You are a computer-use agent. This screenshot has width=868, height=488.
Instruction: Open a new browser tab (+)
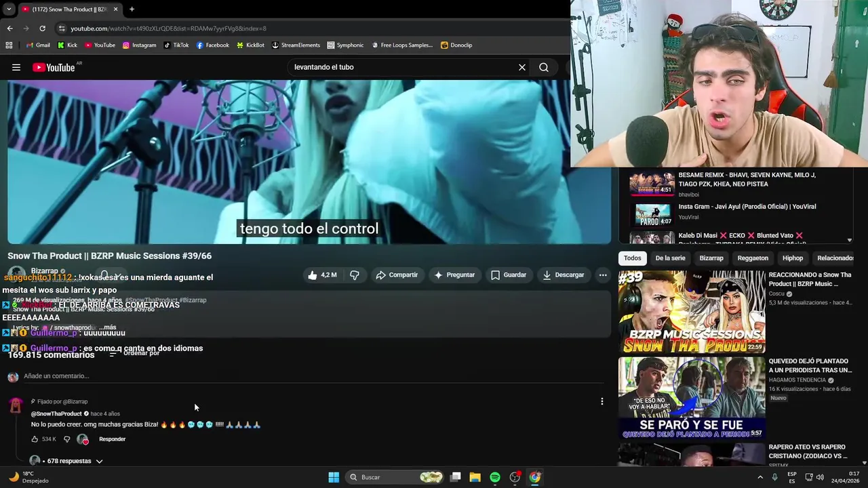(x=132, y=9)
